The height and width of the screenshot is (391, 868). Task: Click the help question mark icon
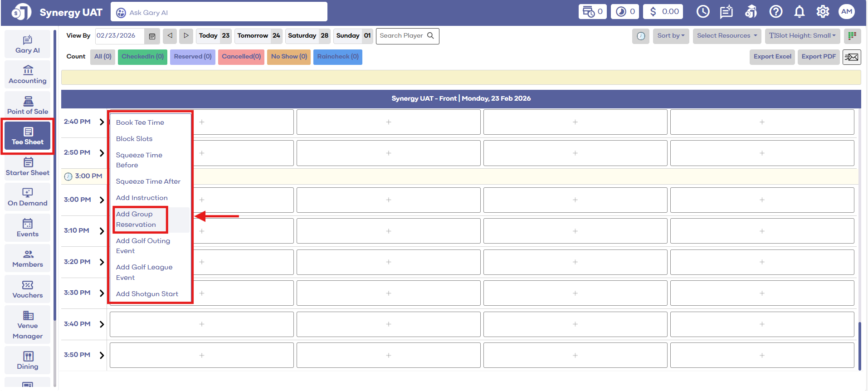[775, 12]
